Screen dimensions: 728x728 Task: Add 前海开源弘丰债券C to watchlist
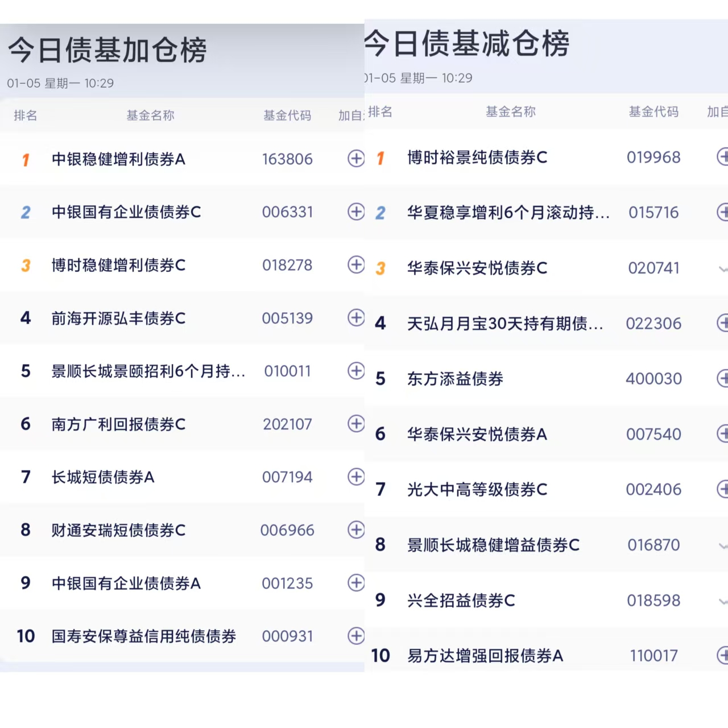[356, 317]
